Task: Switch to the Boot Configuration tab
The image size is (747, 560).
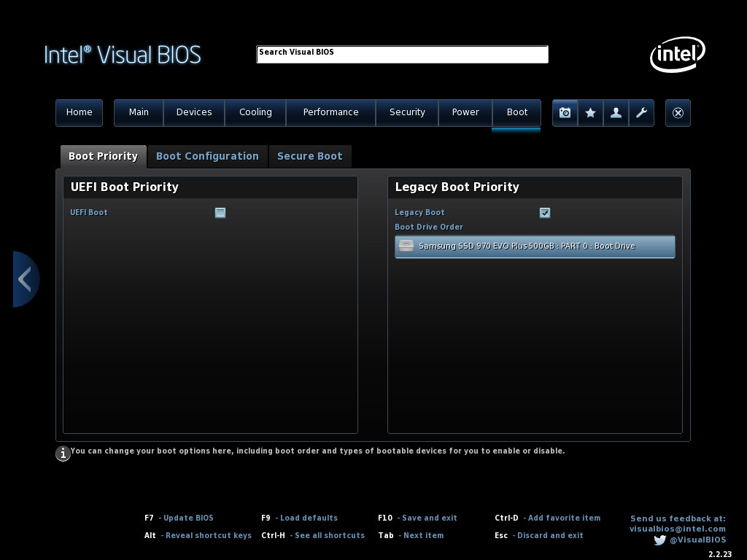Action: 207,156
